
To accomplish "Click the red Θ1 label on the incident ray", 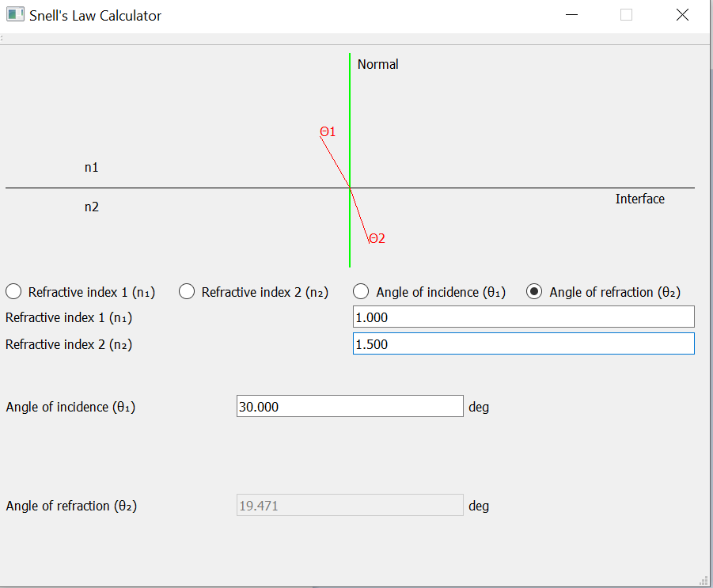I will point(327,132).
